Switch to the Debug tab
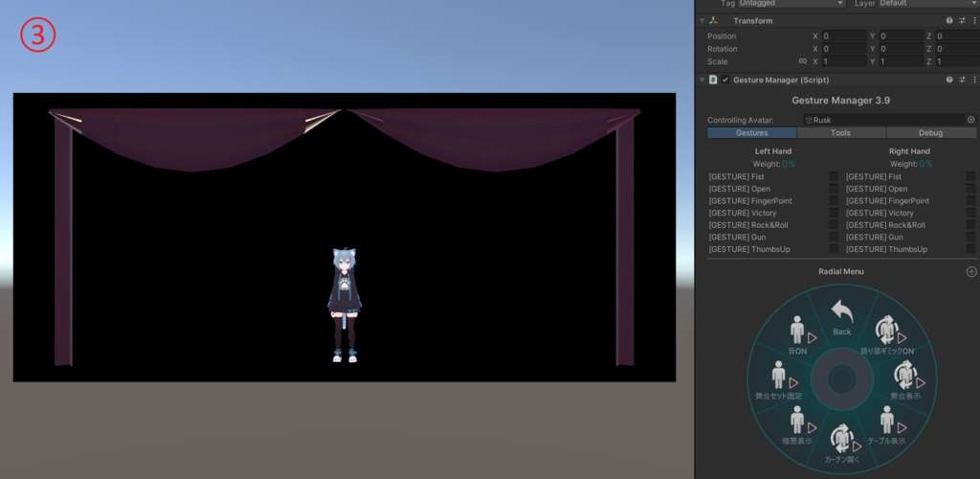Image resolution: width=980 pixels, height=479 pixels. coord(930,132)
